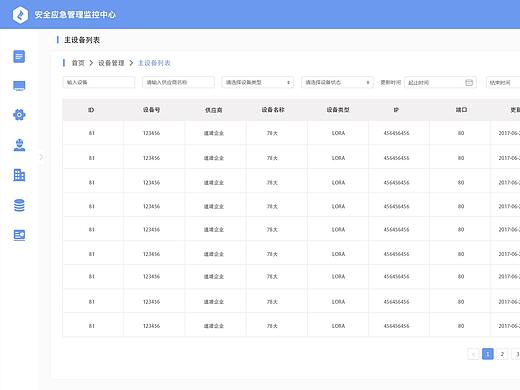Screen dimensions: 520x390
Task: Click the calendar icon in start time field
Action: click(469, 82)
